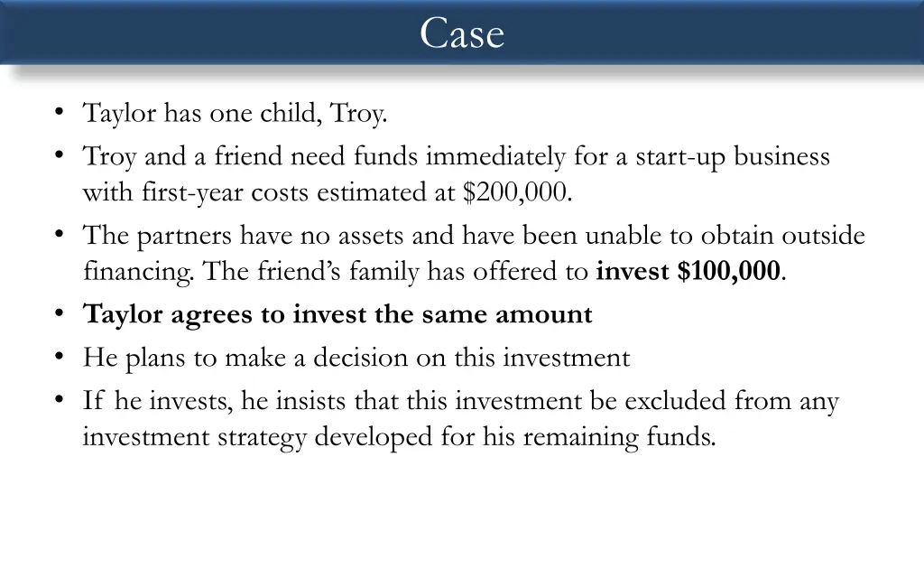The height and width of the screenshot is (578, 924).
Task: Click the 'Case' slide title
Action: coord(462,33)
